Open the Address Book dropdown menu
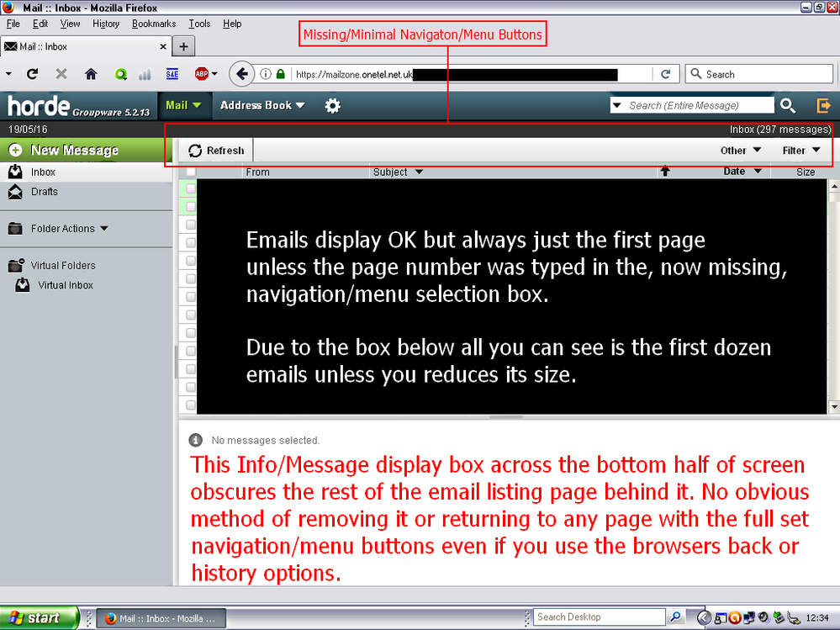Viewport: 840px width, 630px height. click(x=262, y=105)
